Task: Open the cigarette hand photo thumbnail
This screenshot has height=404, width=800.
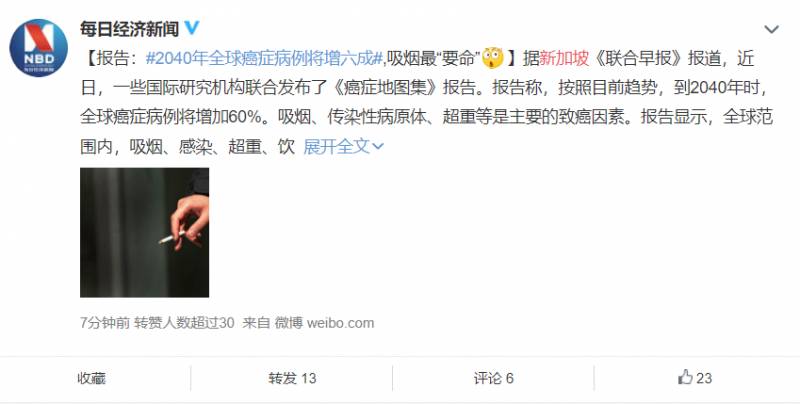Action: [x=144, y=233]
